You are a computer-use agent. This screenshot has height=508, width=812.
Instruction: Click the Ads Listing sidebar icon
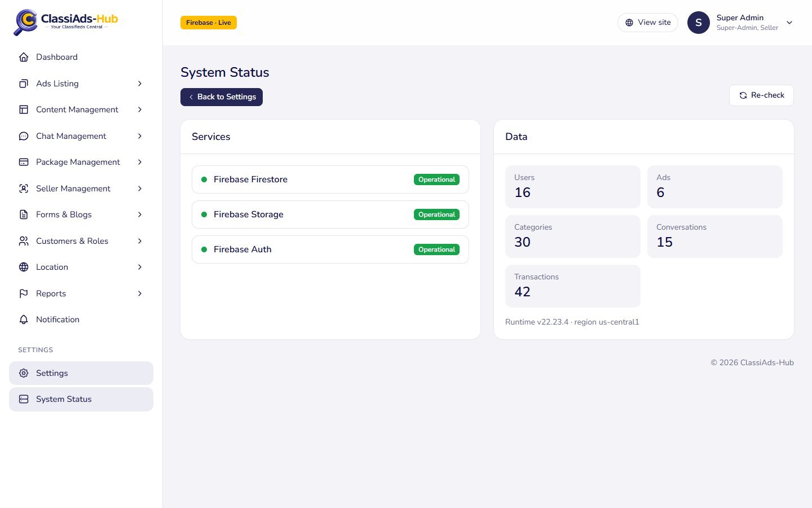pos(24,84)
